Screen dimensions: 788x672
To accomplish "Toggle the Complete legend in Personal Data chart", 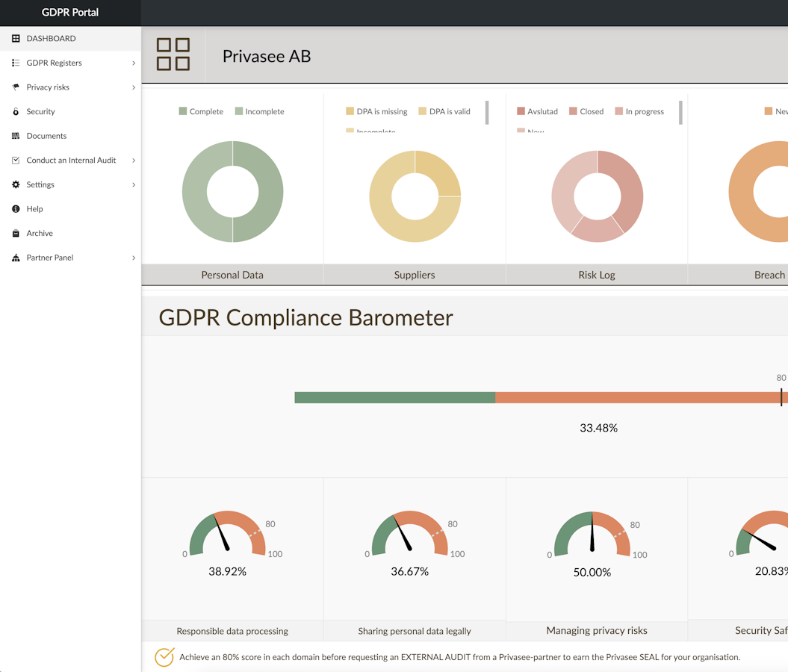I will (201, 111).
